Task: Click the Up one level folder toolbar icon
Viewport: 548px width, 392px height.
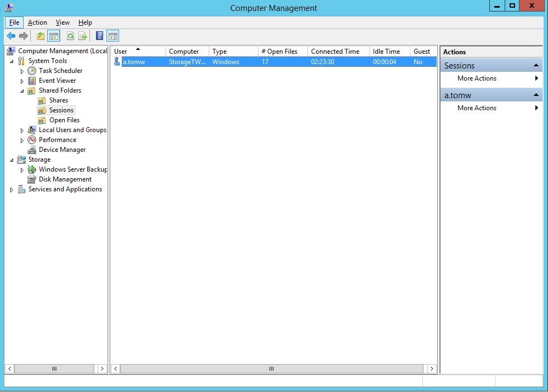Action: pos(40,36)
